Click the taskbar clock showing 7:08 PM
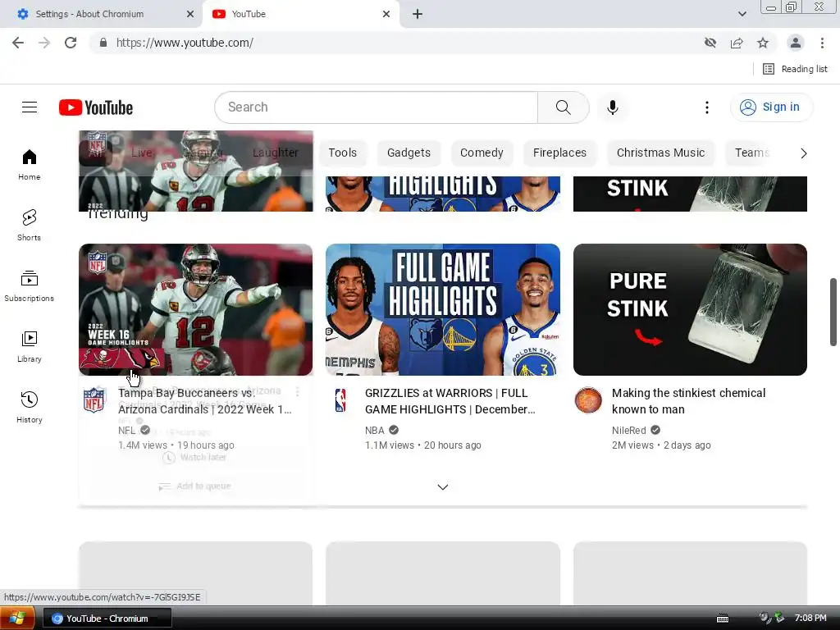Image resolution: width=840 pixels, height=630 pixels. coord(810,619)
